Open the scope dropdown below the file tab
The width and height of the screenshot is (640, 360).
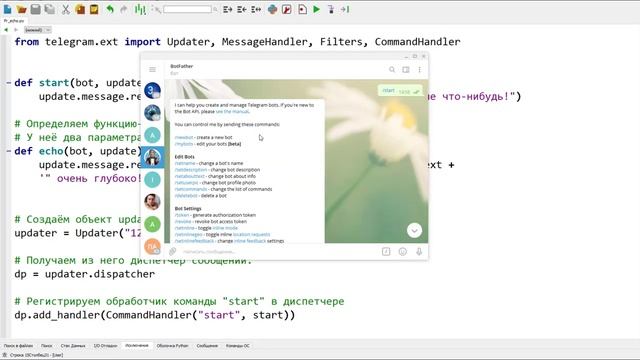point(38,30)
